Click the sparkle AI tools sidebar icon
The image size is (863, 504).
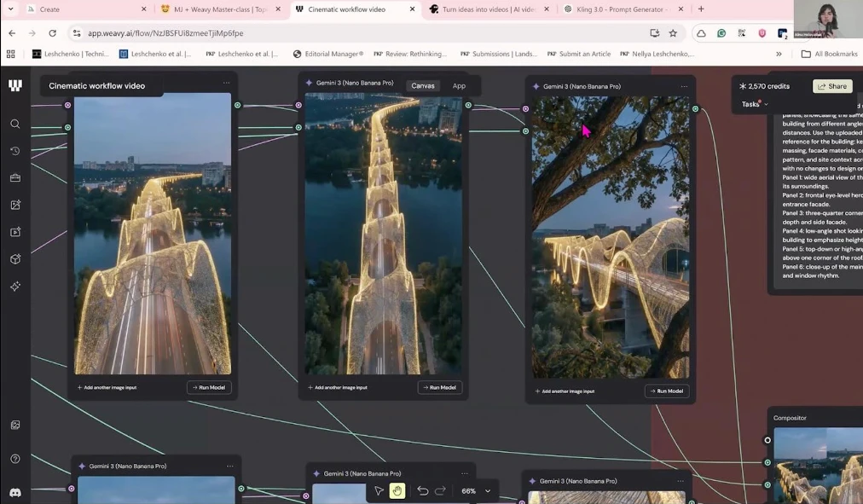pyautogui.click(x=15, y=287)
